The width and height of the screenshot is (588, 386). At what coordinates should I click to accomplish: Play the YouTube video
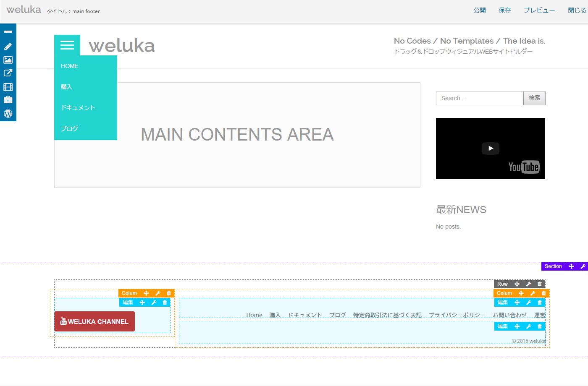491,149
